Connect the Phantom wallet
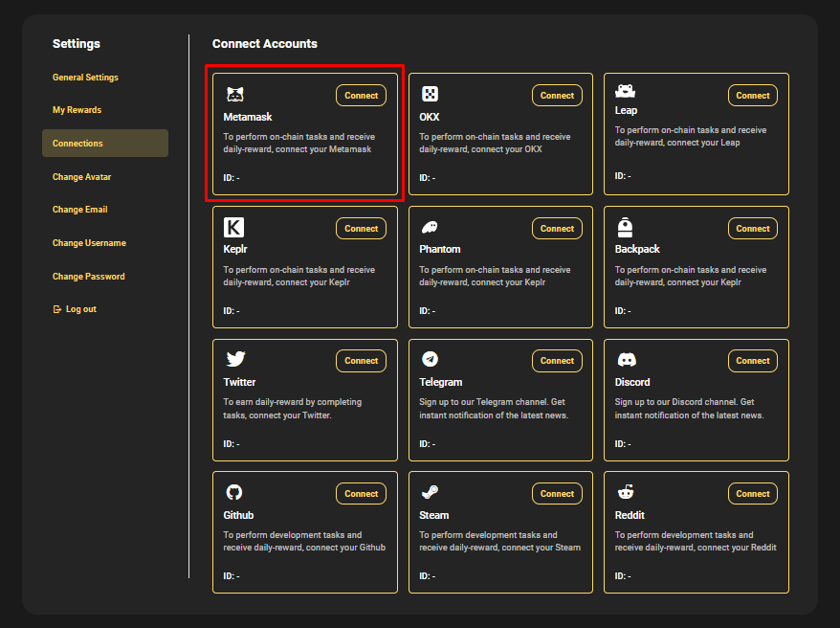The image size is (840, 628). coord(557,228)
